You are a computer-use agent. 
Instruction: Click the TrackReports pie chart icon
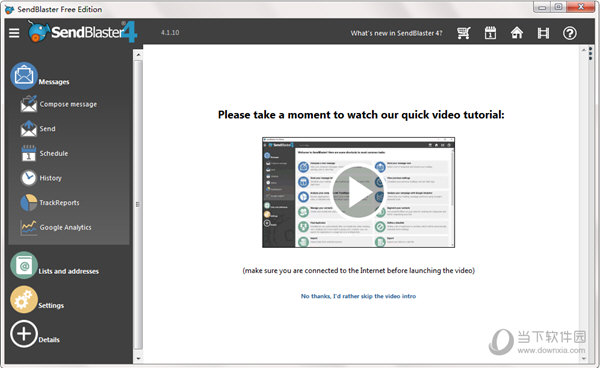coord(29,202)
